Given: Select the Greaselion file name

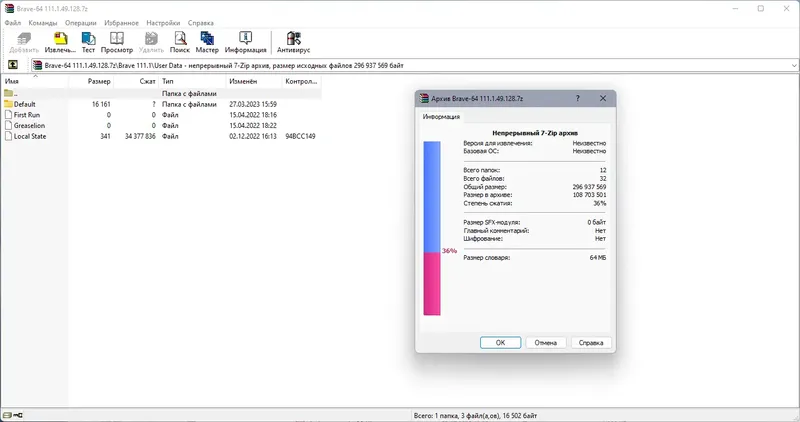Looking at the screenshot, I should (29, 126).
